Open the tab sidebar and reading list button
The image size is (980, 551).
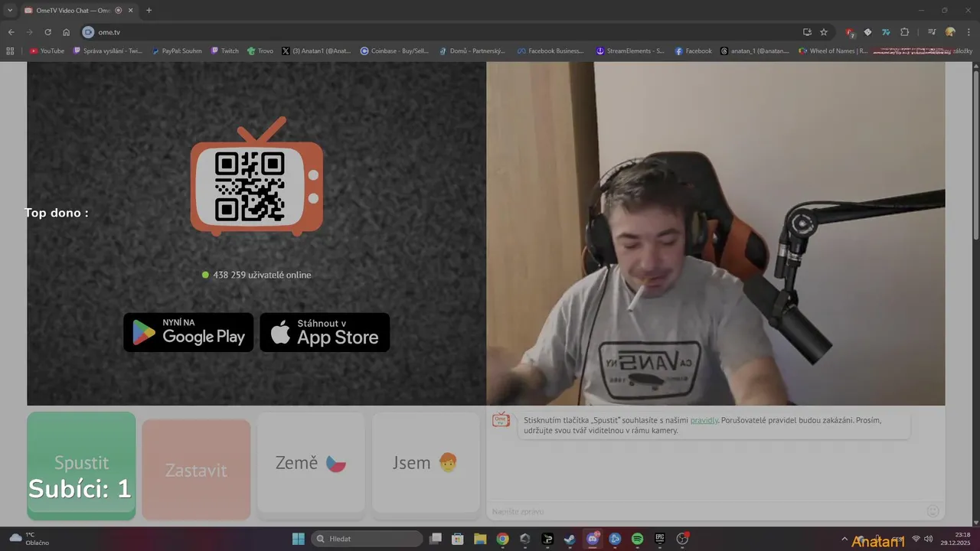[932, 32]
